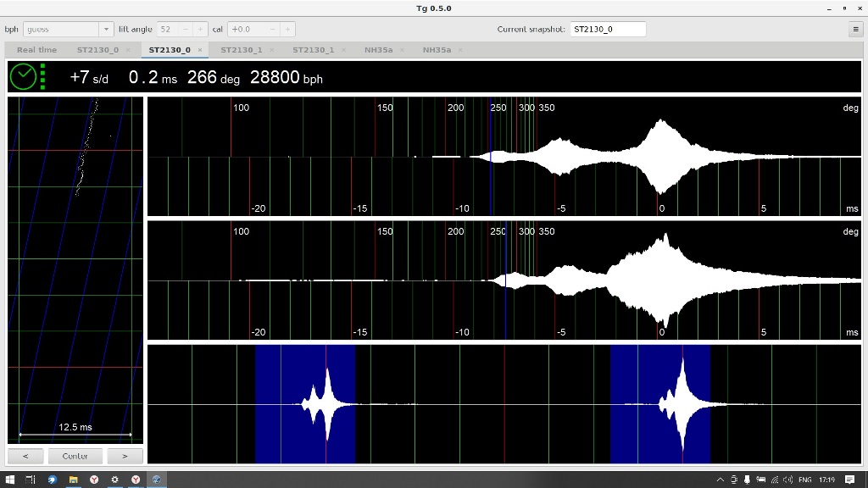
Task: Select the currently active ST2130_0 tab
Action: 170,50
